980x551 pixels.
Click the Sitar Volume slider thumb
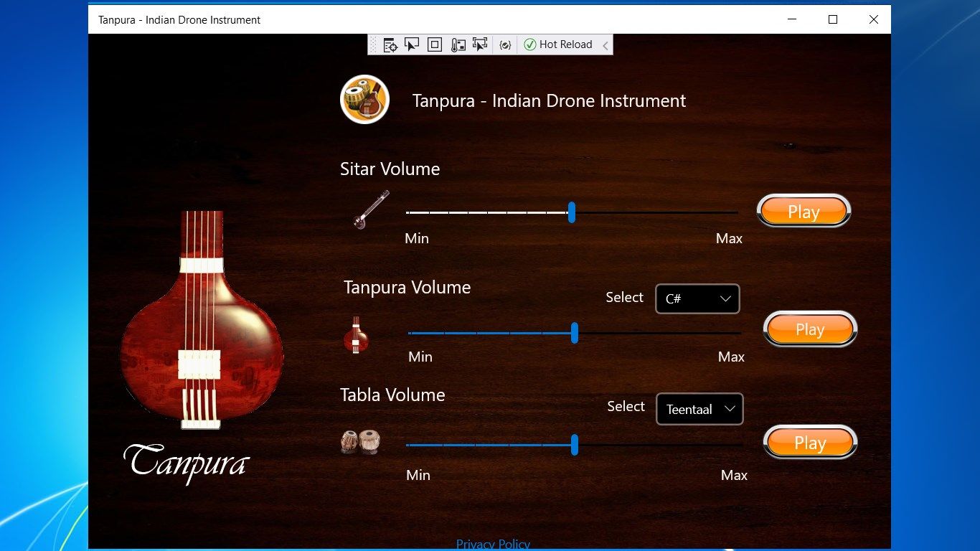tap(572, 212)
